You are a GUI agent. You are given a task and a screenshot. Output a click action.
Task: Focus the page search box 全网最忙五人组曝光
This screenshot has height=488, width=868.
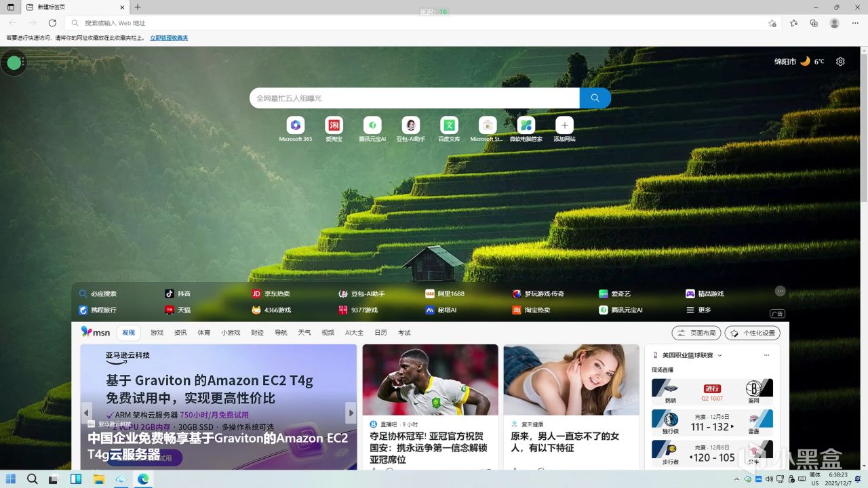click(414, 98)
